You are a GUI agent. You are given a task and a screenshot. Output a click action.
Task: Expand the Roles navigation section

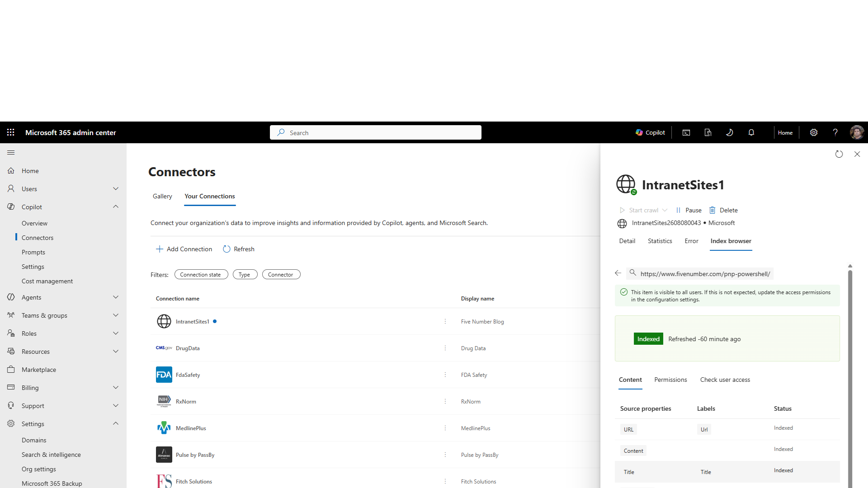click(x=116, y=333)
